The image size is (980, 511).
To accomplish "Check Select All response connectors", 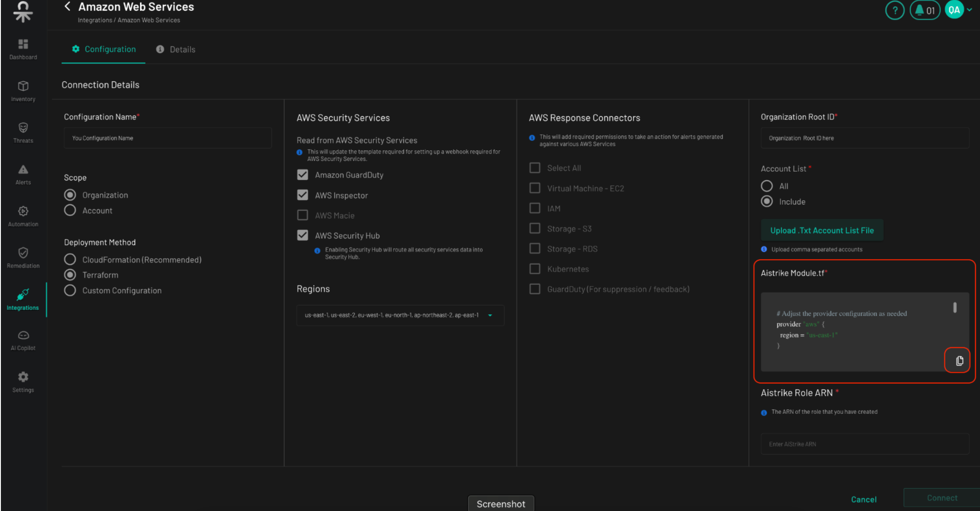I will (x=535, y=168).
